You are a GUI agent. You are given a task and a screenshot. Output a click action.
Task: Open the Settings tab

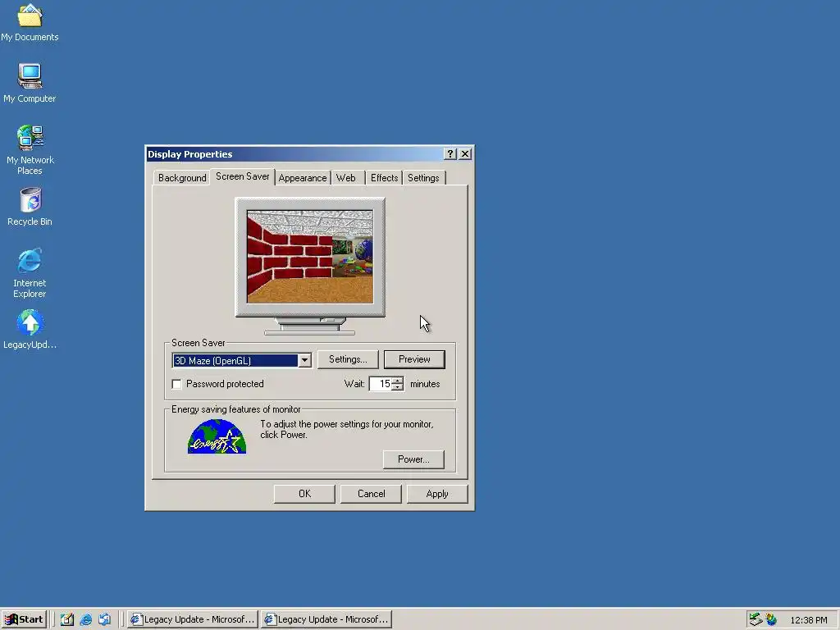(x=423, y=178)
